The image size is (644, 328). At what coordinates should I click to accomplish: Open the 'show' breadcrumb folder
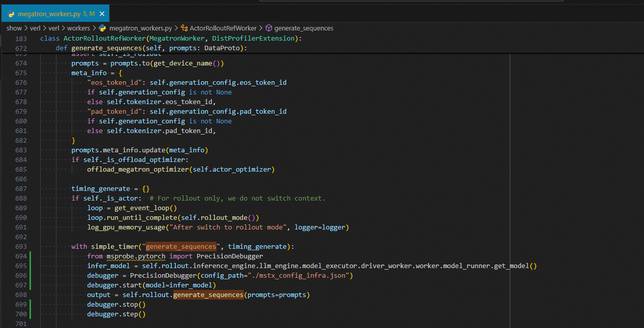click(14, 28)
